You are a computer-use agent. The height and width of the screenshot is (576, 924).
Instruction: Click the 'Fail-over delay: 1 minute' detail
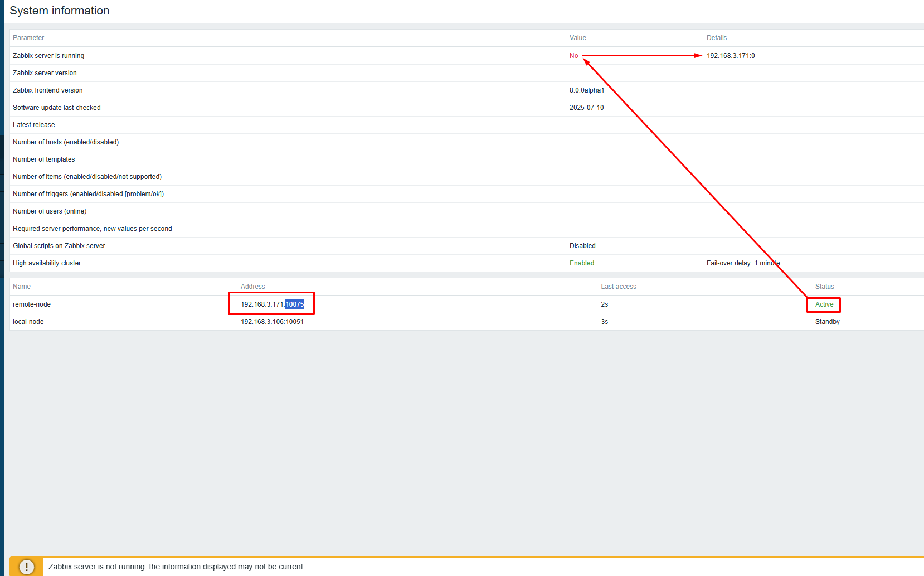pos(743,263)
